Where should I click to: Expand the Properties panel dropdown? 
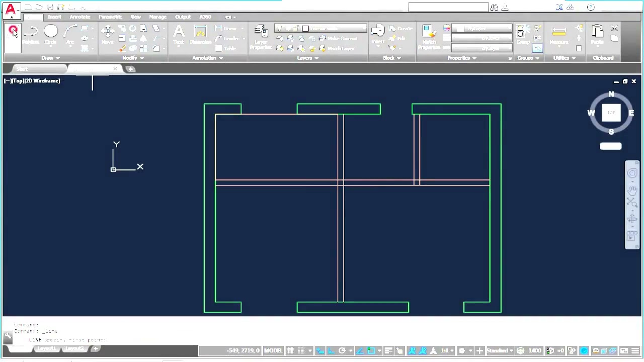tap(462, 58)
